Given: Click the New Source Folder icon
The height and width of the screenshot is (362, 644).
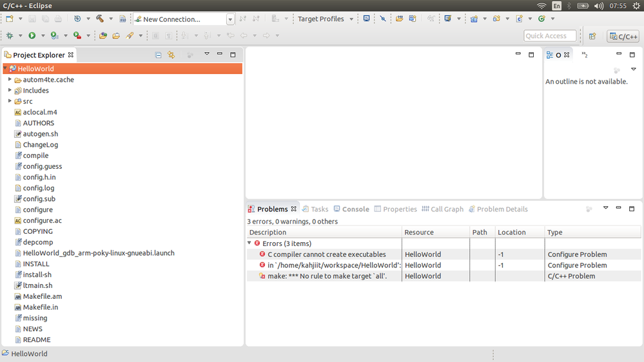Looking at the screenshot, I should click(496, 19).
